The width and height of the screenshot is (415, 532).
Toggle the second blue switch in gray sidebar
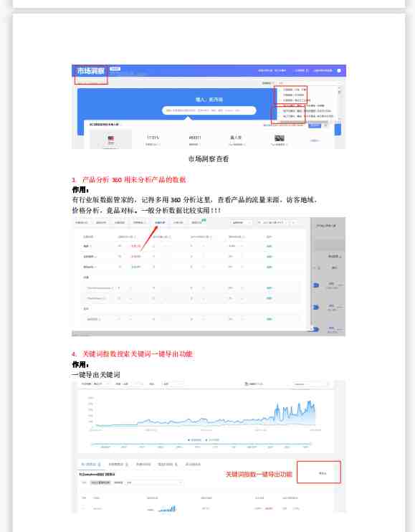[316, 307]
